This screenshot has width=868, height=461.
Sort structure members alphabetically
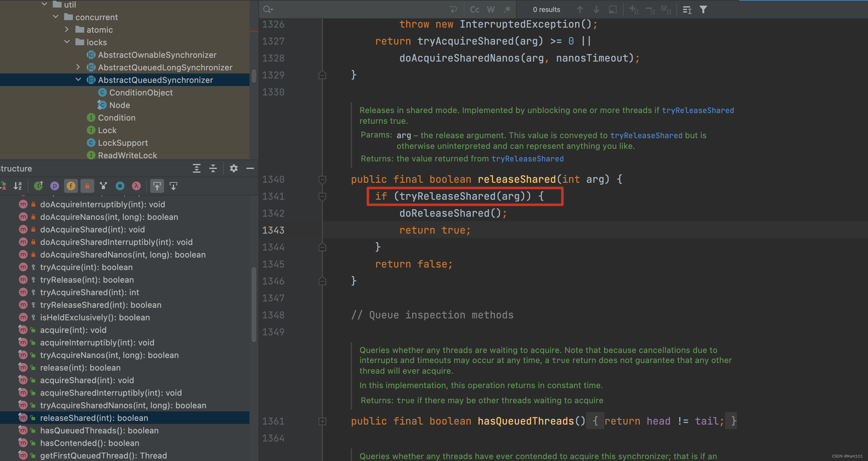18,186
